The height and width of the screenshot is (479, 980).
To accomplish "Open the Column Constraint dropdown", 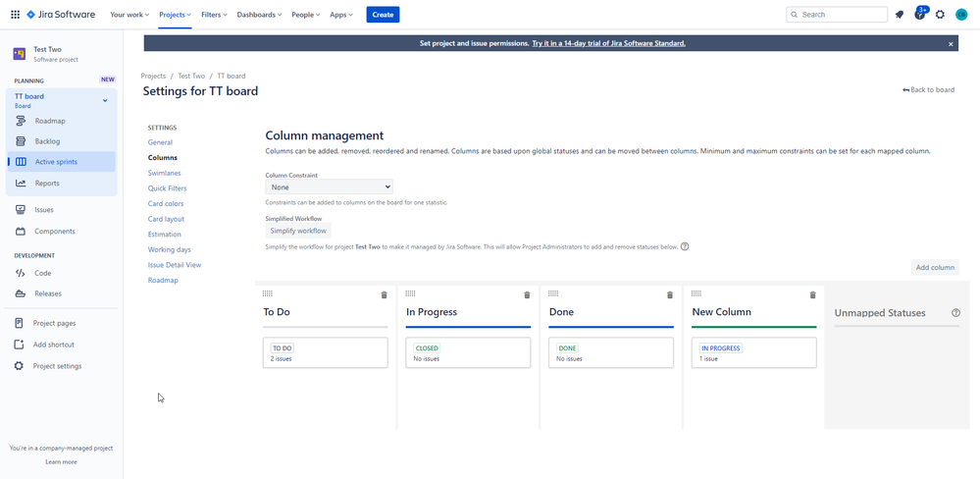I will coord(329,186).
